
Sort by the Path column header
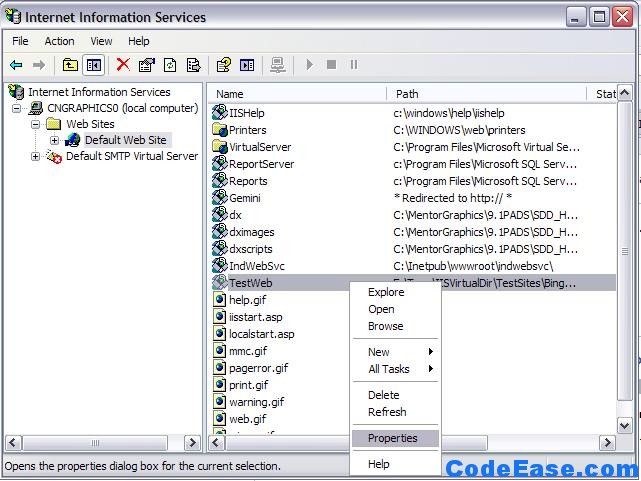pyautogui.click(x=486, y=94)
